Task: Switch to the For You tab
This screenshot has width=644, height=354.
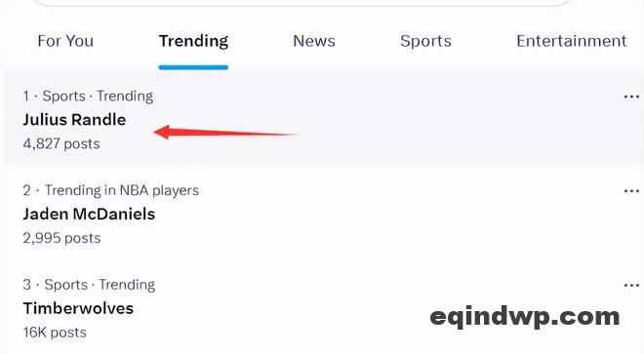Action: (x=65, y=41)
